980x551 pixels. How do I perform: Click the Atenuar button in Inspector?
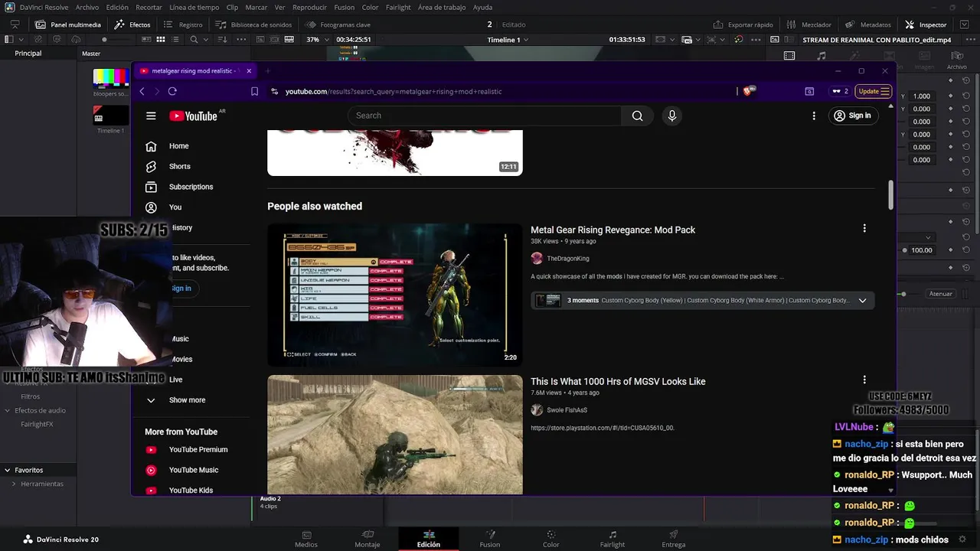point(940,294)
